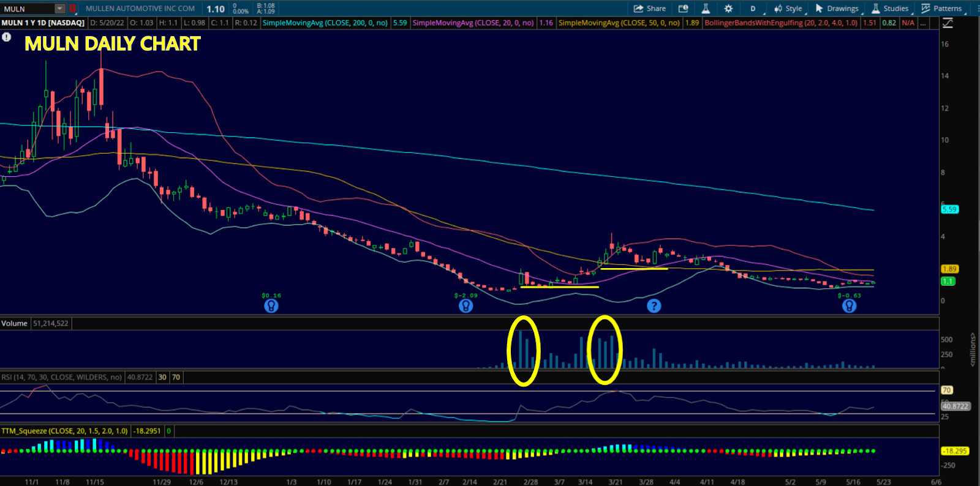
Task: Click the exclamation alert icon near chart title
Action: (6, 37)
